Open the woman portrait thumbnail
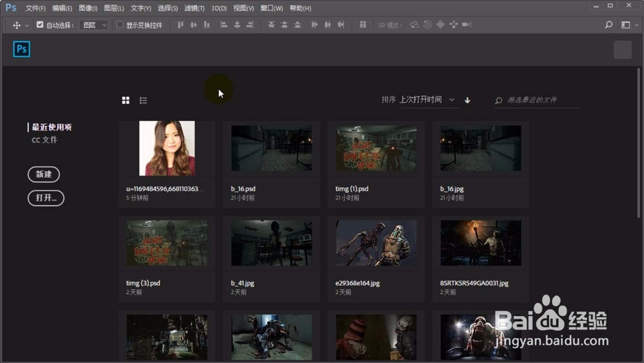The height and width of the screenshot is (363, 644). 167,148
